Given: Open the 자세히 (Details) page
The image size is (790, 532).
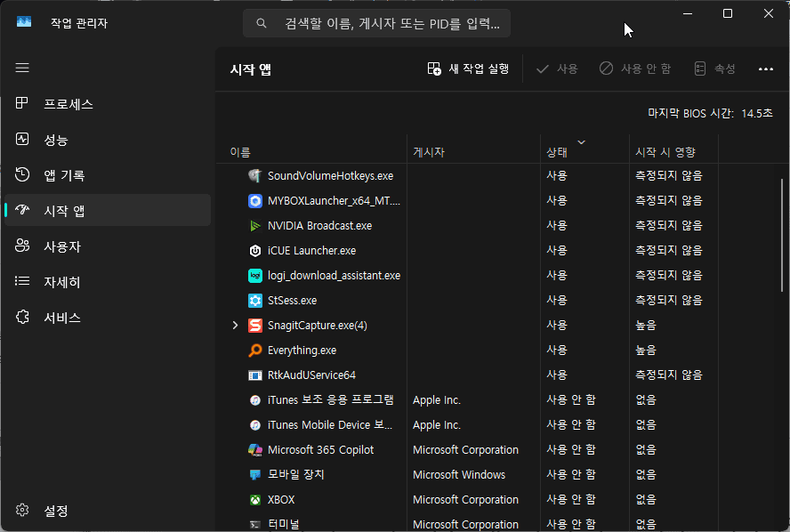Looking at the screenshot, I should tap(107, 282).
